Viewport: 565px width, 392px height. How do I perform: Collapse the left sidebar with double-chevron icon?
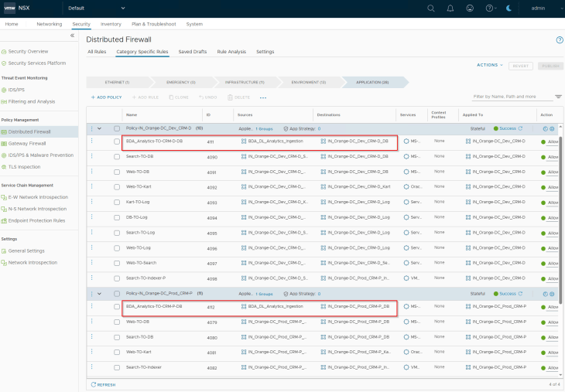click(72, 36)
